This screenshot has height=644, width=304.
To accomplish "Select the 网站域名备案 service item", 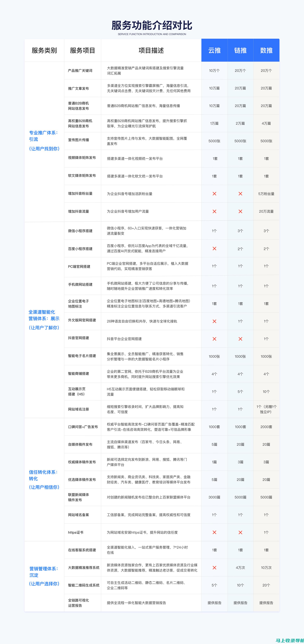I will 78,515.
